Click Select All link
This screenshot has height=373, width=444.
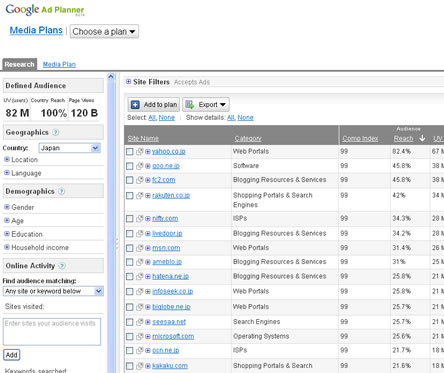coord(152,118)
